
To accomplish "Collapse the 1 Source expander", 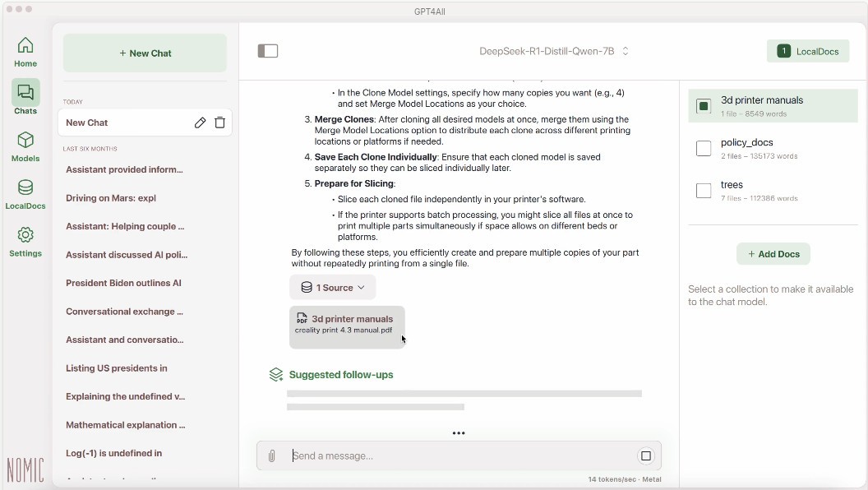I will tap(333, 288).
